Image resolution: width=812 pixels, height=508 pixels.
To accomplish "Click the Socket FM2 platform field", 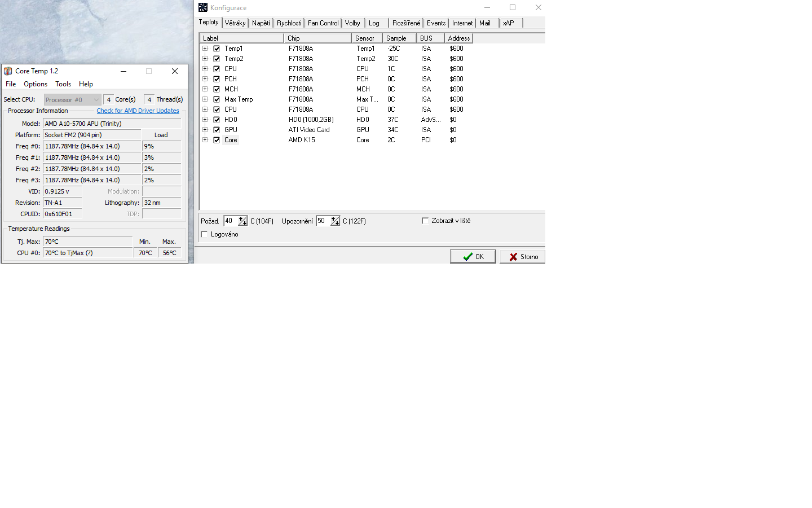I will click(92, 135).
